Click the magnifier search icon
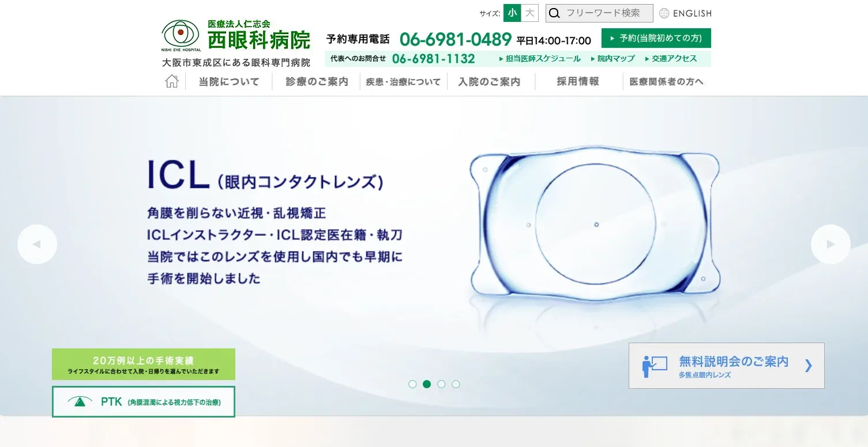The height and width of the screenshot is (447, 868). click(554, 13)
